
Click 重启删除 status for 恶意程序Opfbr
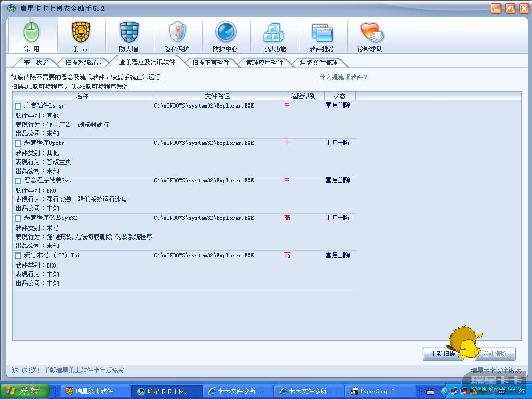click(x=338, y=143)
